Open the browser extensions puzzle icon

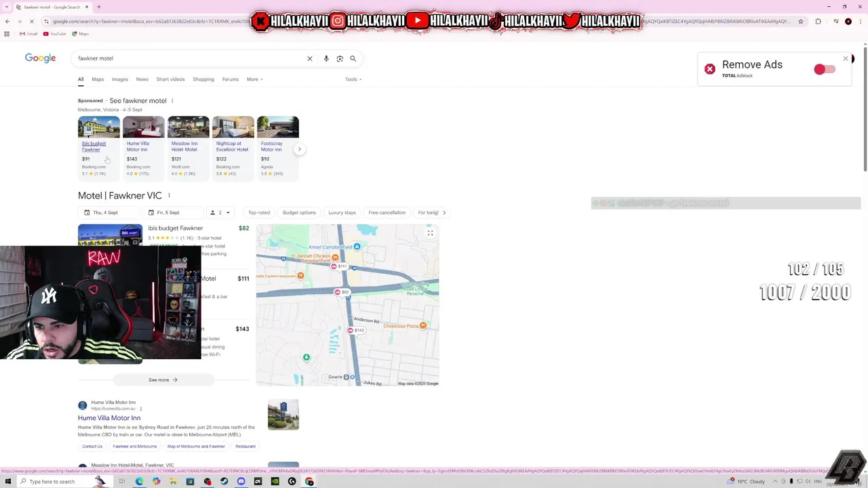click(818, 21)
